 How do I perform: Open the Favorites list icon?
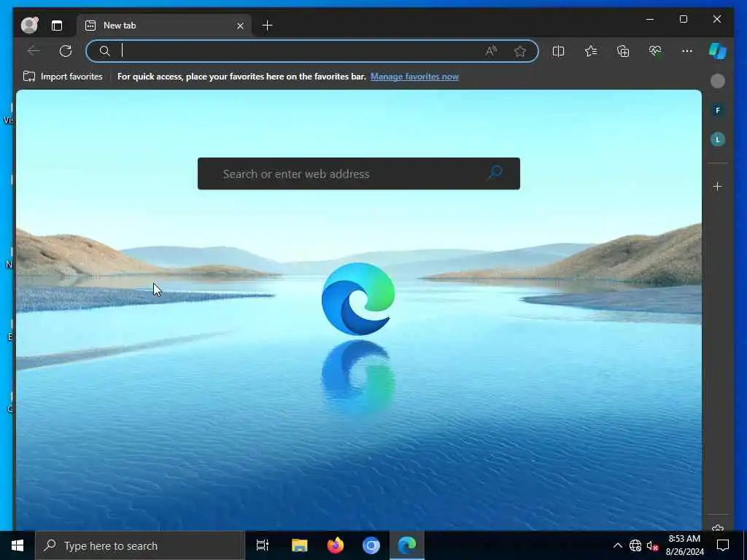(591, 51)
